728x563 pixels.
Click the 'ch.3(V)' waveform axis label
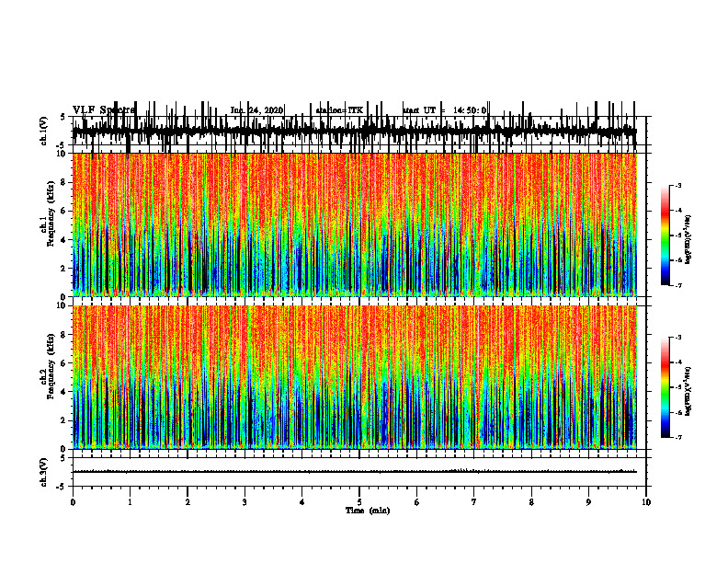click(x=44, y=473)
